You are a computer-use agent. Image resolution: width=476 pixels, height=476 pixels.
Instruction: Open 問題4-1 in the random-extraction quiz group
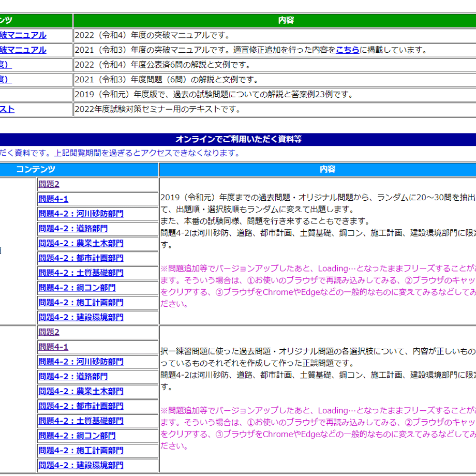click(x=53, y=199)
